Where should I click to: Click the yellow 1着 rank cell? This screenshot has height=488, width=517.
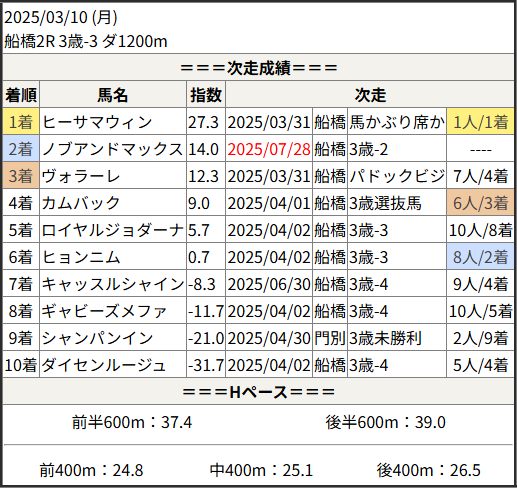(x=21, y=122)
